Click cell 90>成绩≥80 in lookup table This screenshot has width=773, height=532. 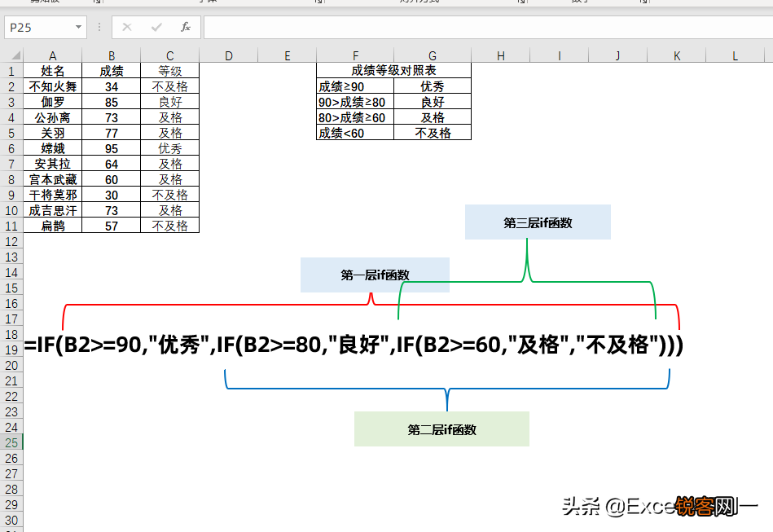(x=355, y=102)
